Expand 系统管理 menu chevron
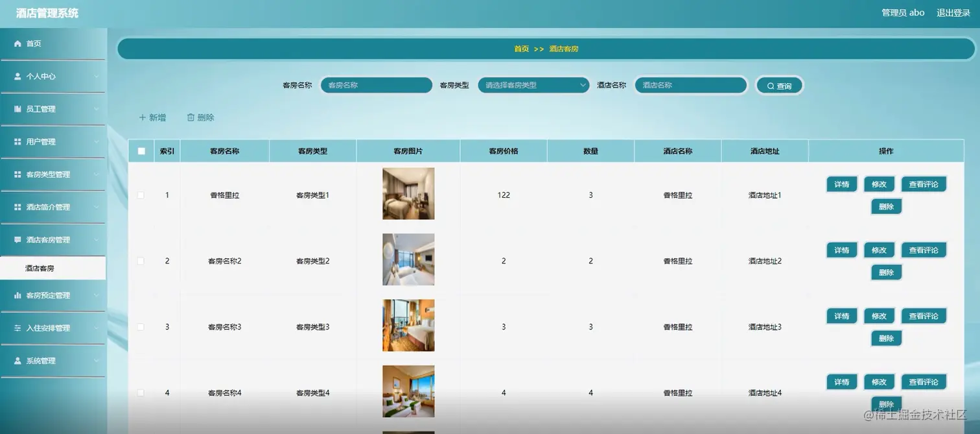 tap(97, 361)
